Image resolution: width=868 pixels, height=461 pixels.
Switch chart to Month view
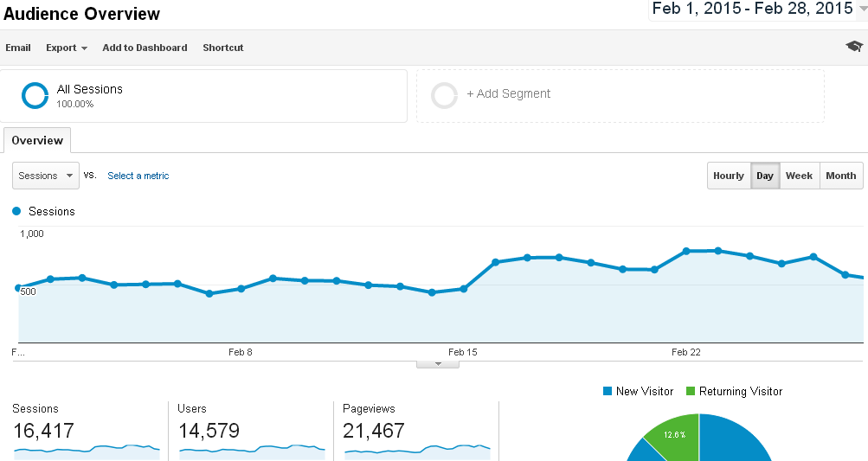point(841,176)
